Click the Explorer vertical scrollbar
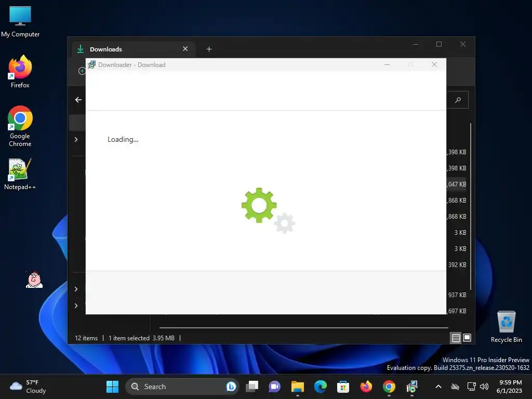532x399 pixels. pyautogui.click(x=471, y=206)
